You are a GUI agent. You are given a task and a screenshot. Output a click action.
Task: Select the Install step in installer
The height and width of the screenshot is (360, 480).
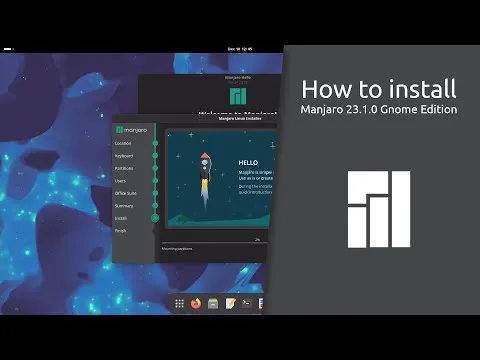coord(121,218)
